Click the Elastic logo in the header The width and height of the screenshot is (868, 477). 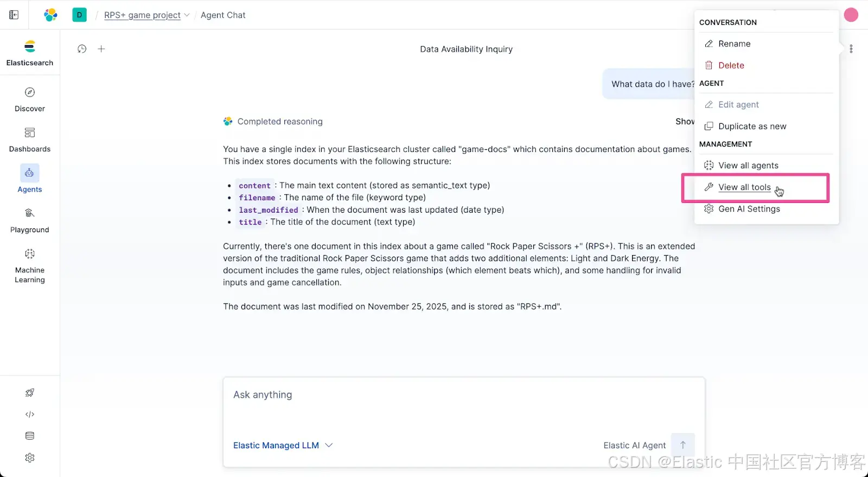(x=50, y=15)
